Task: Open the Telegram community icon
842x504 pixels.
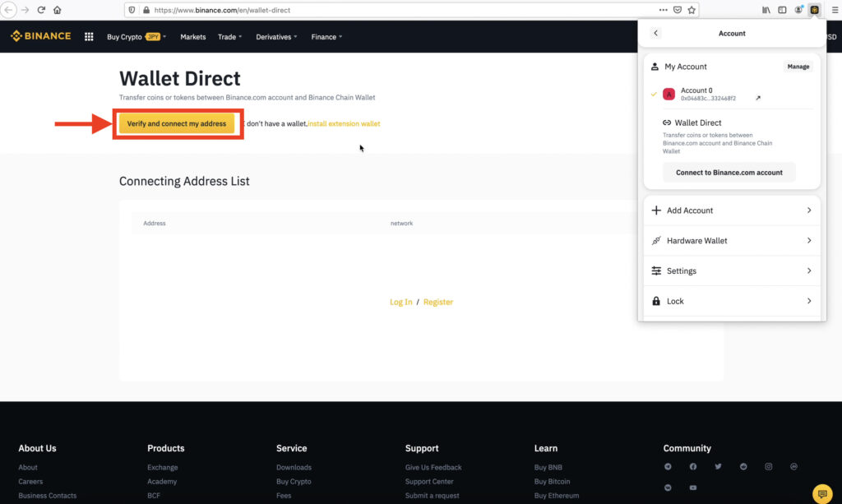Action: (x=668, y=466)
